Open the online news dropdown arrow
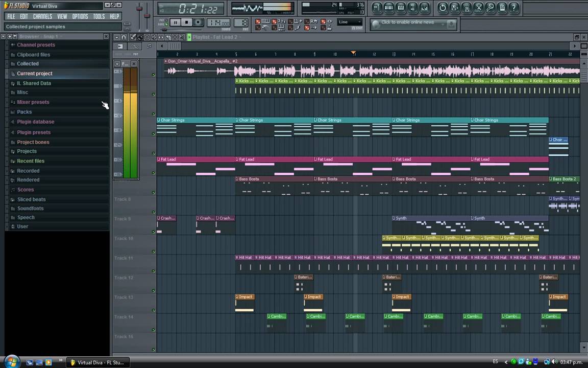 click(443, 25)
